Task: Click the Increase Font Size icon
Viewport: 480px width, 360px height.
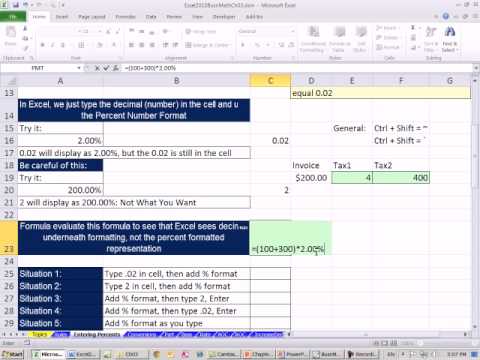Action: [108, 32]
